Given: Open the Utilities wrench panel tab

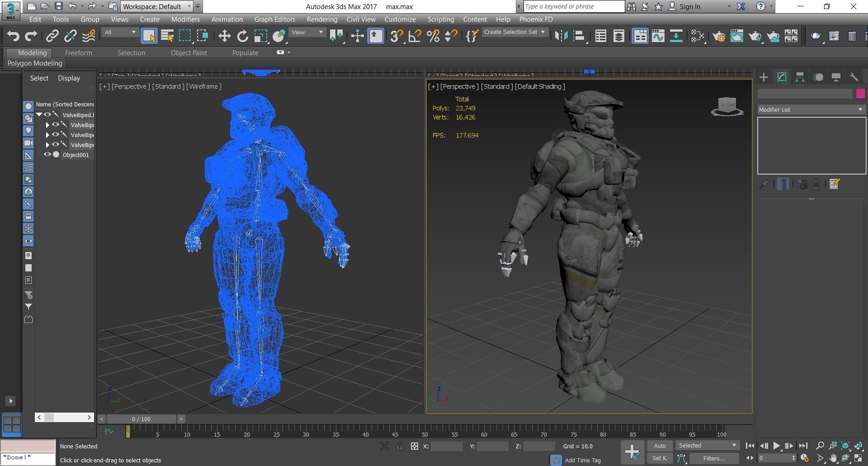Looking at the screenshot, I should (x=854, y=77).
